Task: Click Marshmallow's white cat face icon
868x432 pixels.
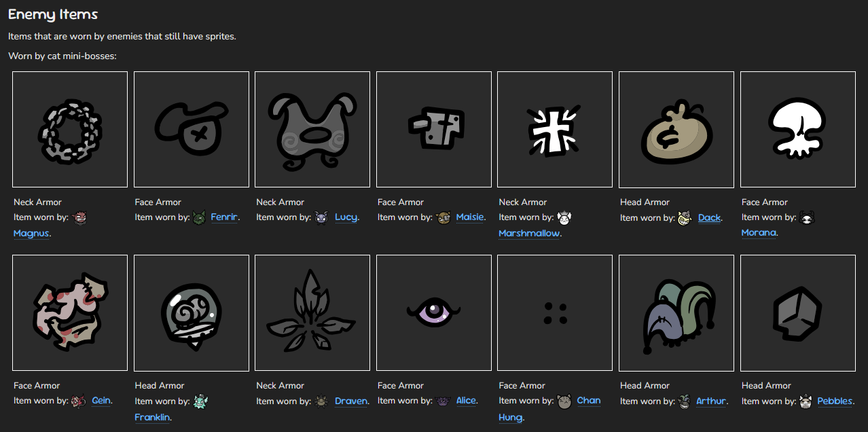Action: [564, 218]
